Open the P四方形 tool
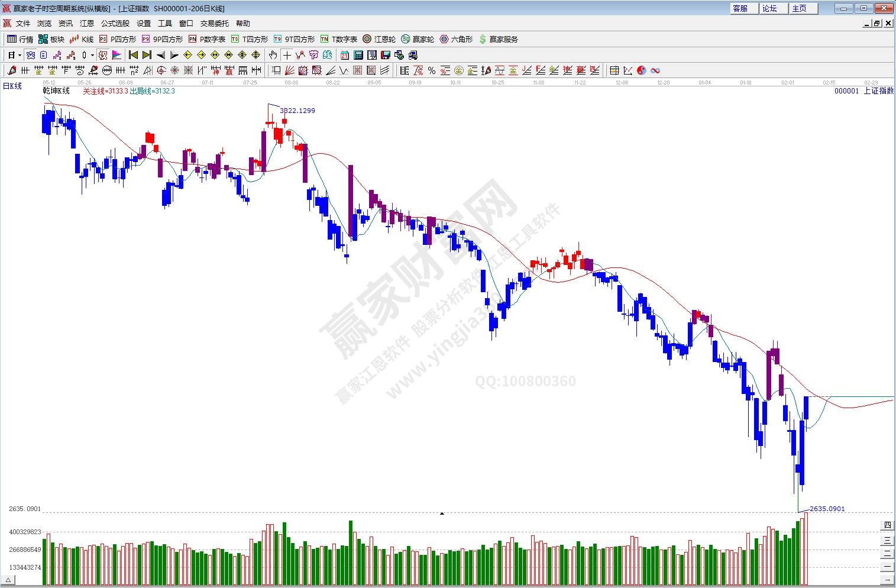Viewport: 896px width, 588px height. 117,39
